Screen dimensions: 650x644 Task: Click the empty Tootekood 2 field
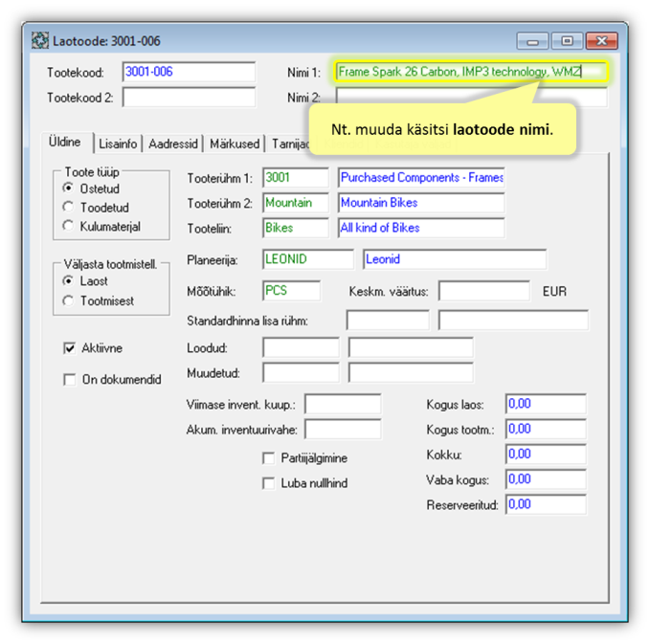(189, 98)
